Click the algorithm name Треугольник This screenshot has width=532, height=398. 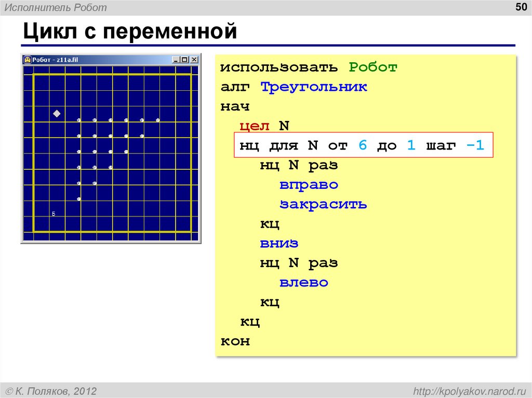[314, 86]
